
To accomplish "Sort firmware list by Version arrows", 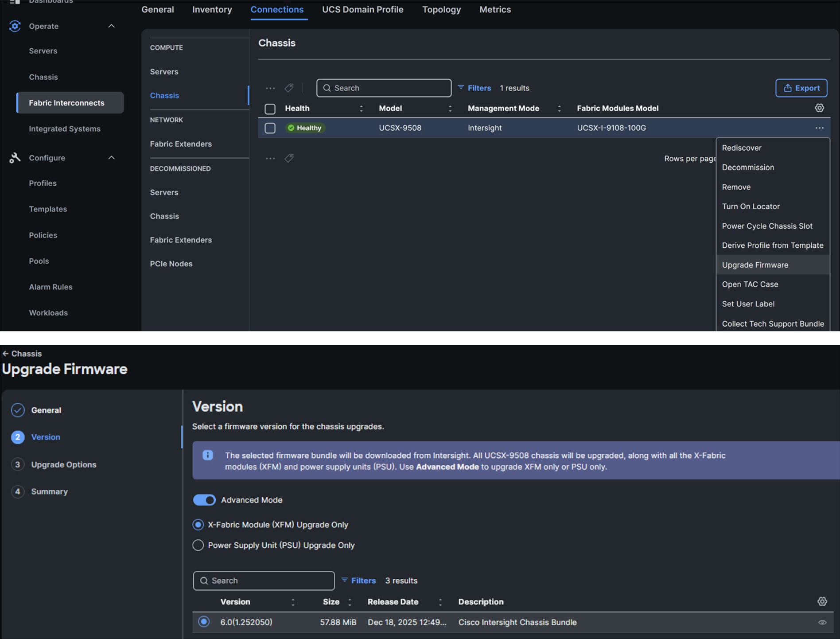I will pos(293,602).
